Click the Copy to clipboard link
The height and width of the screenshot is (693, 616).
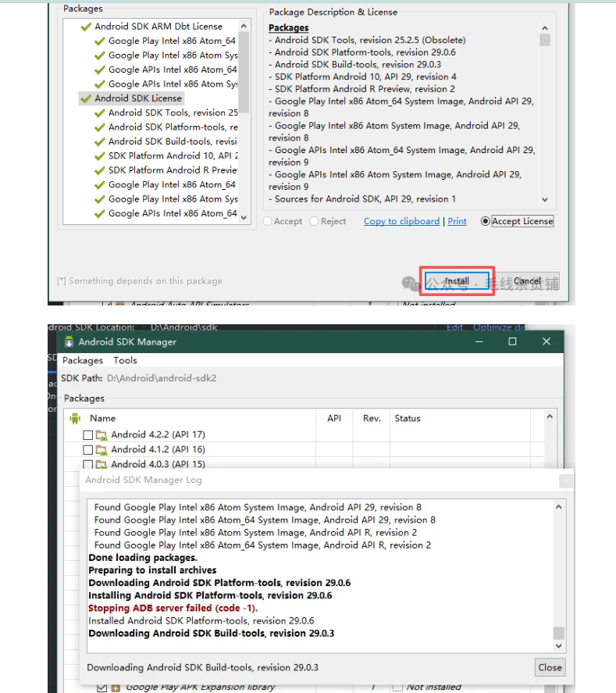[x=401, y=221]
